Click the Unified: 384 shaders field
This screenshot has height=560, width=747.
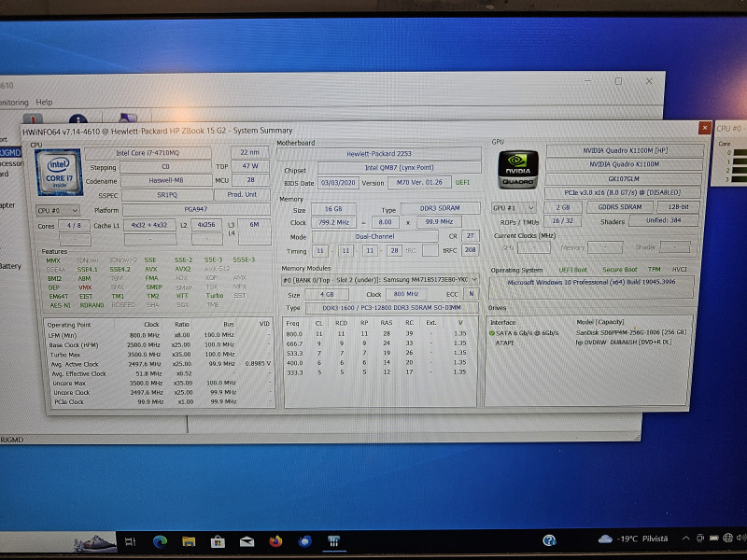(x=664, y=220)
